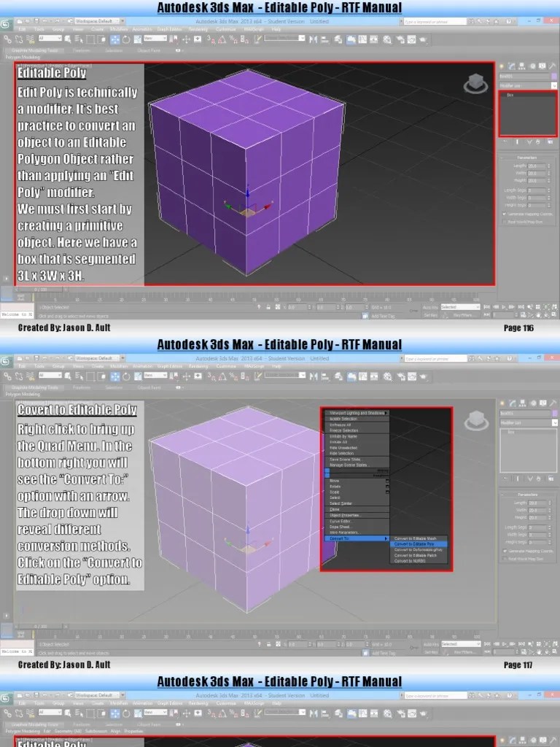Open Layer Manager icon on Page 116
This screenshot has width=560, height=747.
click(338, 40)
